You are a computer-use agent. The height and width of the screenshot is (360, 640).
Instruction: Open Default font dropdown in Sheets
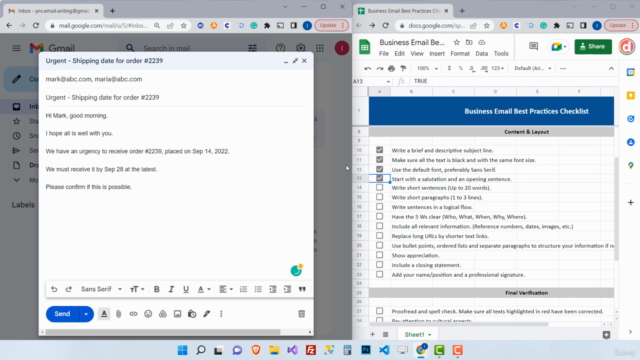click(533, 69)
